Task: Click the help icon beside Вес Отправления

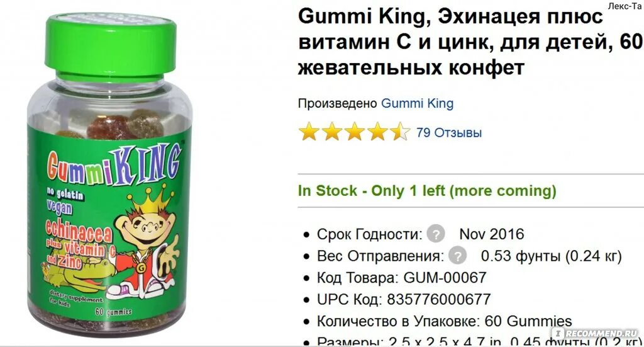Action: [x=458, y=256]
